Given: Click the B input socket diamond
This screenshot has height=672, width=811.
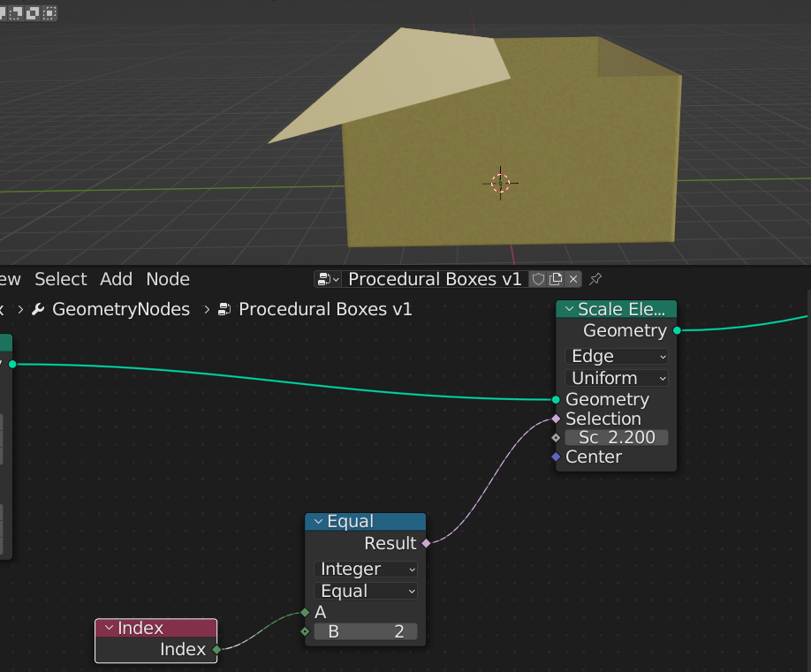Looking at the screenshot, I should [x=305, y=631].
